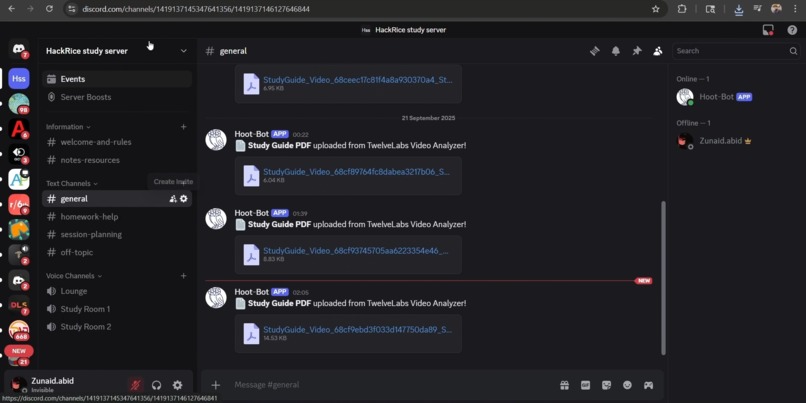Open the gift icon in message bar
This screenshot has height=403, width=806.
pos(564,385)
